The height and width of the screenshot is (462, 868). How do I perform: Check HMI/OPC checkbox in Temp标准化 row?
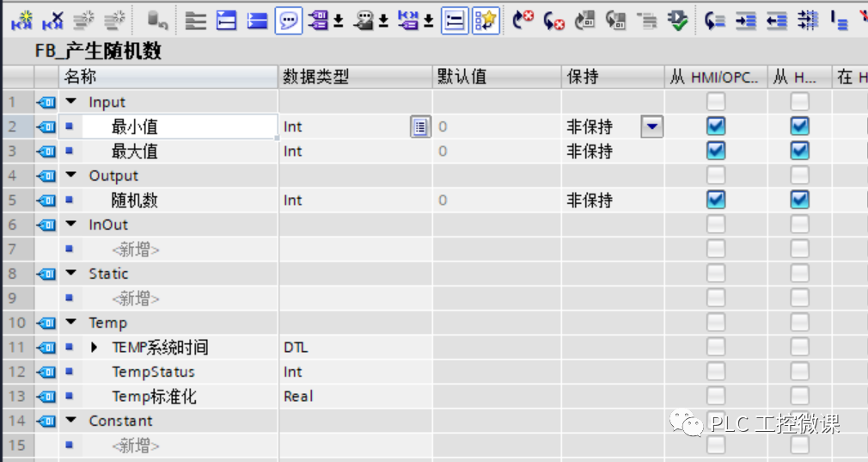(716, 396)
